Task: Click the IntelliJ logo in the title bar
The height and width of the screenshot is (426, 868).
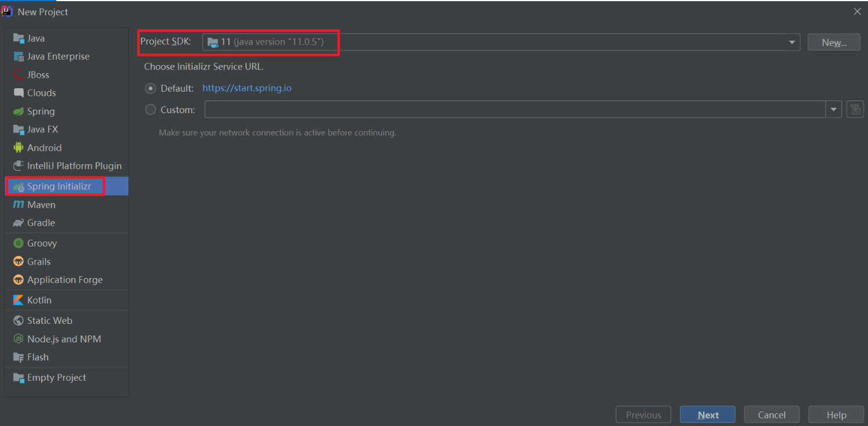Action: (x=8, y=11)
